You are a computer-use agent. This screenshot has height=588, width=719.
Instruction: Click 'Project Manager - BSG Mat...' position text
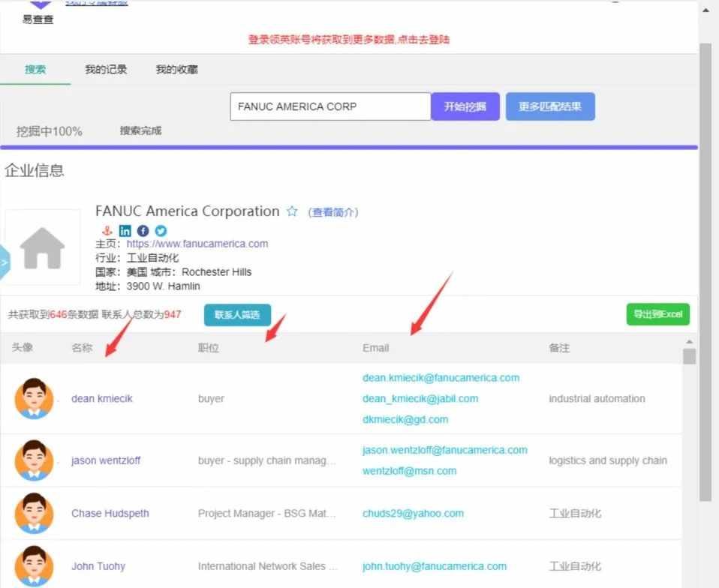266,513
